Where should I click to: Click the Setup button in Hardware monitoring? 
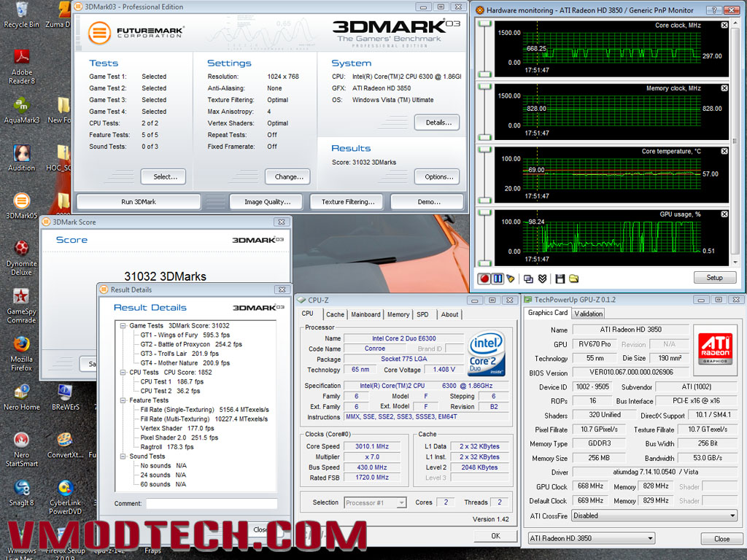point(715,278)
